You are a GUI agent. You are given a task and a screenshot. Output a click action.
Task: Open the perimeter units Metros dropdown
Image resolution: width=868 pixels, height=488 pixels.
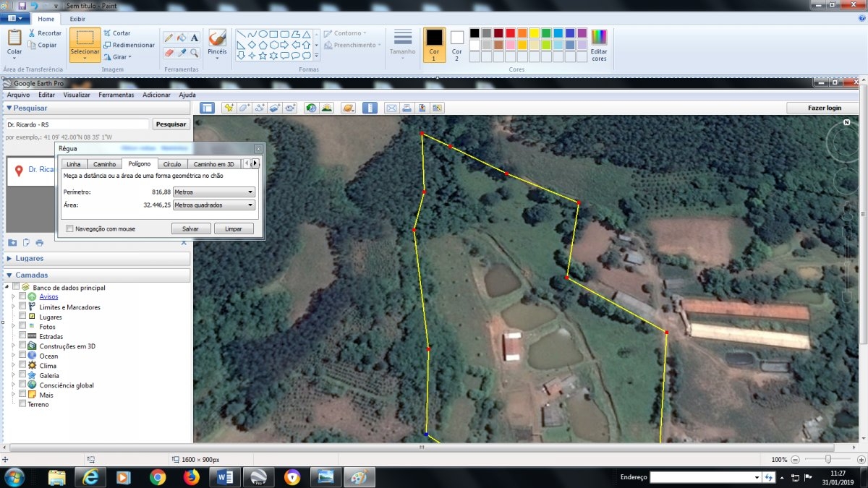click(214, 192)
